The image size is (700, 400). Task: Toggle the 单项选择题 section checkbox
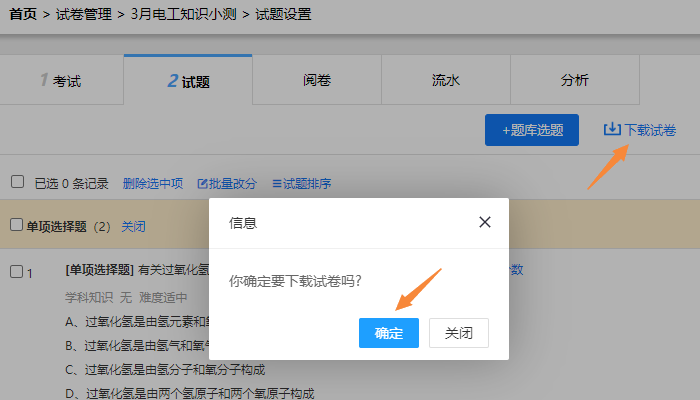(17, 225)
